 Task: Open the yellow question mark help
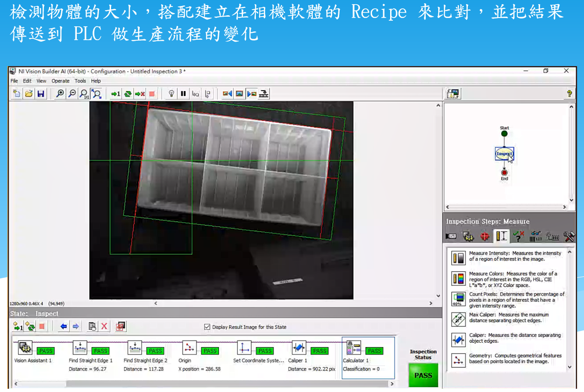[x=569, y=94]
